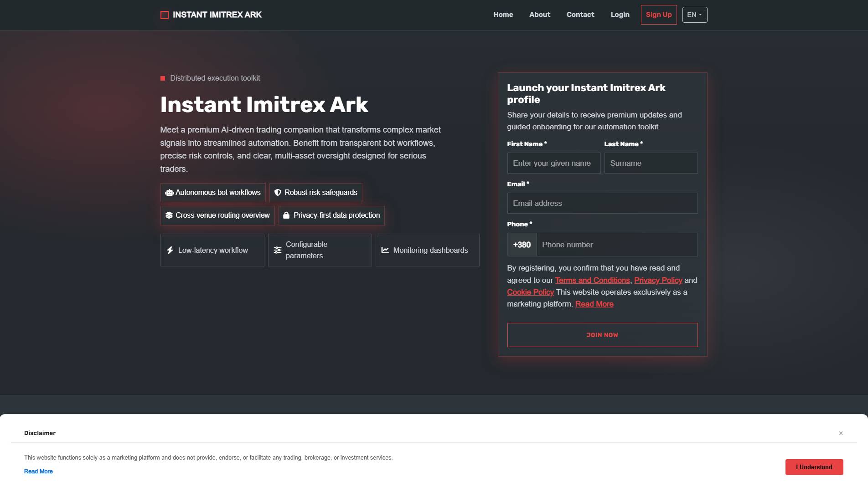Click the Instant Imitrex Ark main heading
The width and height of the screenshot is (868, 491).
coord(264,105)
